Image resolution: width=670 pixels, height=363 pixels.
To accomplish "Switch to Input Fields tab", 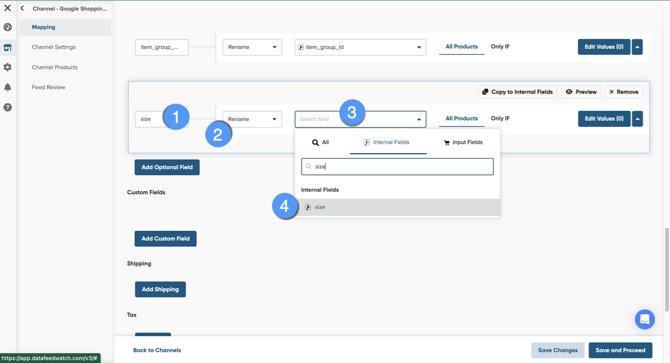I will [x=463, y=142].
